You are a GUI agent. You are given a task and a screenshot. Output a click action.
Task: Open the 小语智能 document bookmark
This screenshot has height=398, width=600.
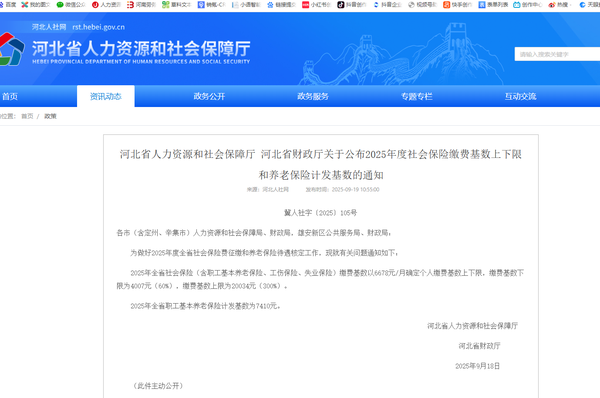tap(246, 5)
